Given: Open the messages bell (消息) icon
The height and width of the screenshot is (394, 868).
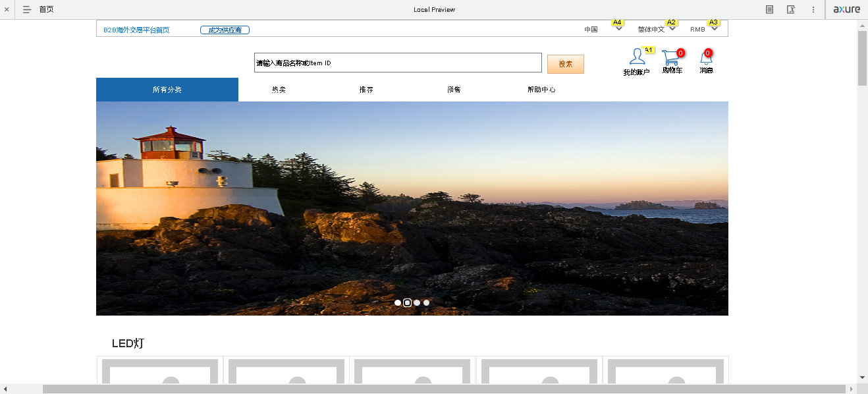Looking at the screenshot, I should (706, 59).
